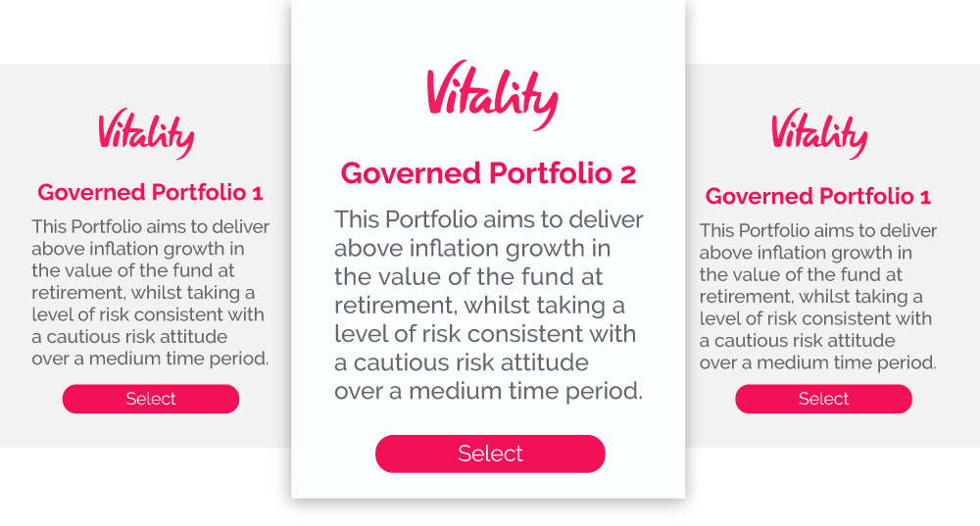The image size is (980, 526).
Task: Click "This Portfolio aims to deliver" on left card
Action: click(x=150, y=227)
